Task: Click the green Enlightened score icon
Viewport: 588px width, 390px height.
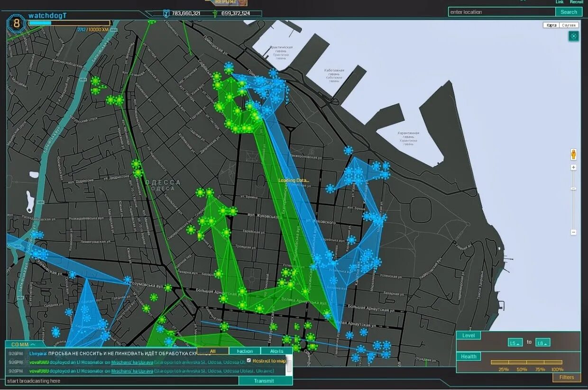Action: [x=215, y=13]
